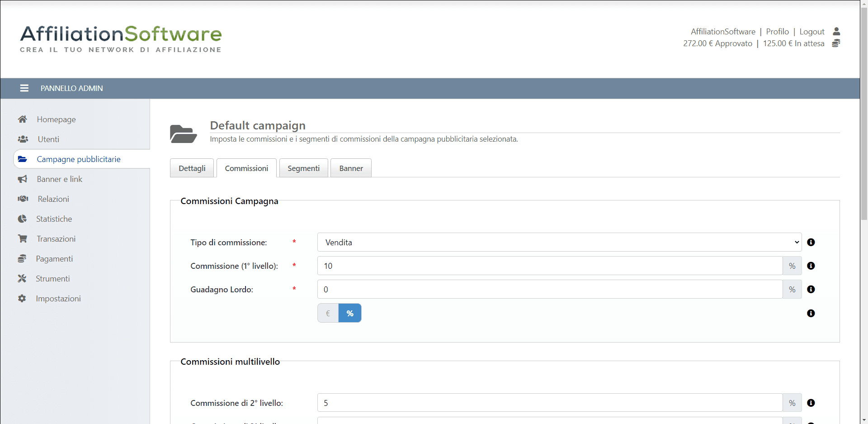Click the Commissione (1° livello) input field
This screenshot has width=868, height=424.
550,266
